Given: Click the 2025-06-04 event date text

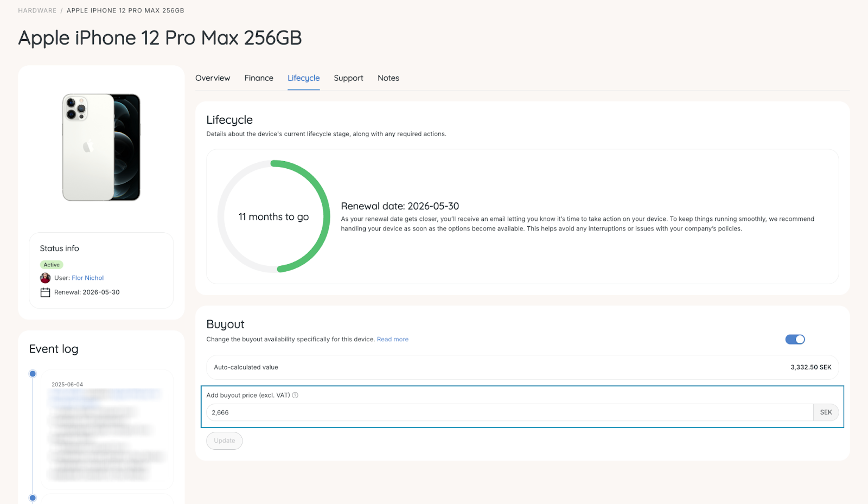Looking at the screenshot, I should tap(67, 385).
